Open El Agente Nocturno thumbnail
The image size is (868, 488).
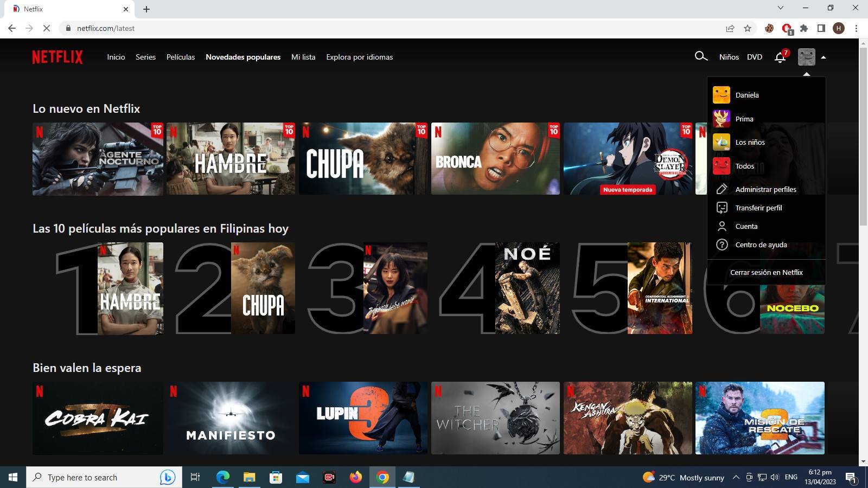point(98,158)
